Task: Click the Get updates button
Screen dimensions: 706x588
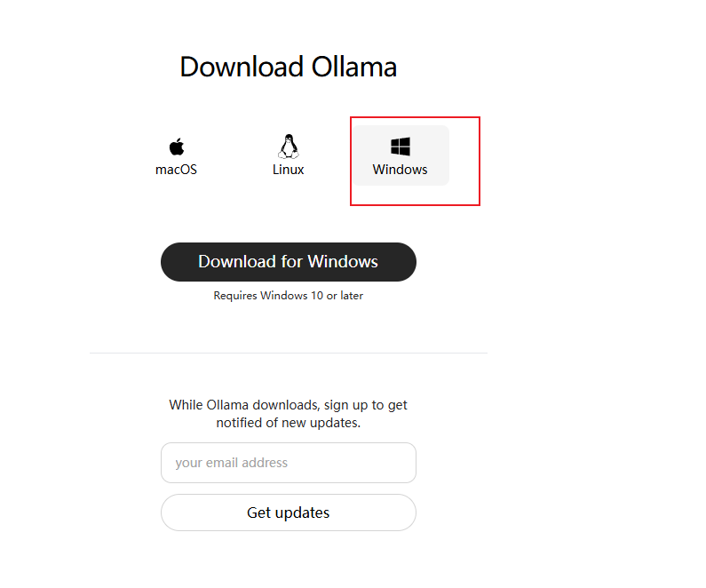Action: click(288, 513)
